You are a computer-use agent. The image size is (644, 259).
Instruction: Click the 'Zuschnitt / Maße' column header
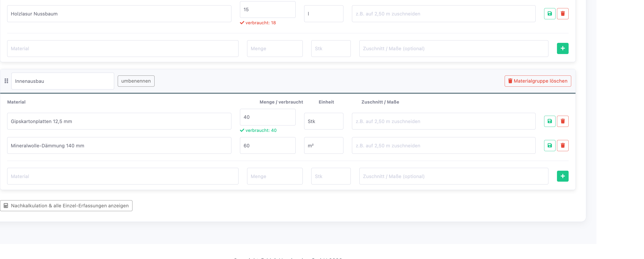click(x=380, y=102)
